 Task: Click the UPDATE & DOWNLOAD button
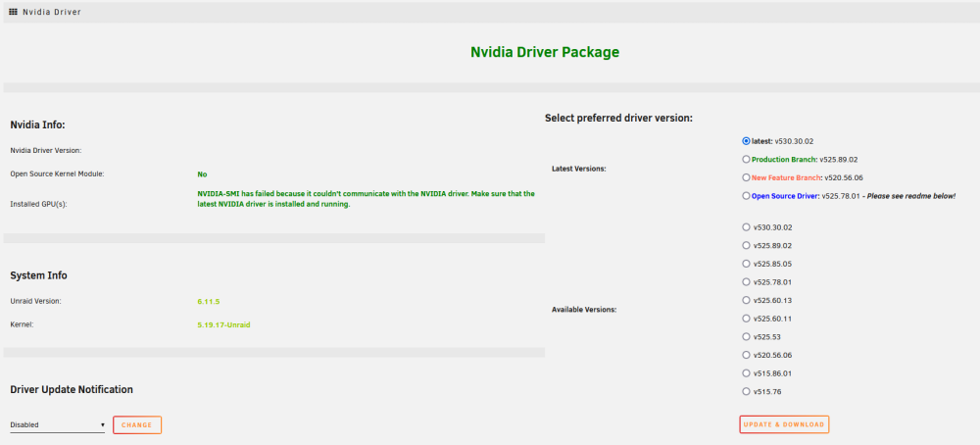coord(784,424)
